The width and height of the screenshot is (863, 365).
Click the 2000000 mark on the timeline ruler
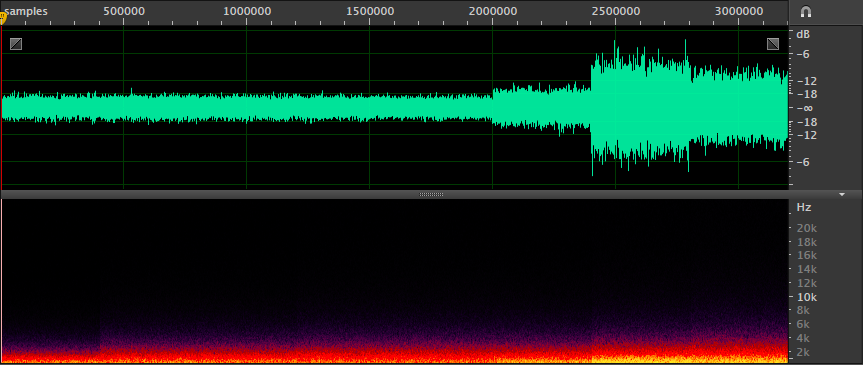click(x=493, y=11)
